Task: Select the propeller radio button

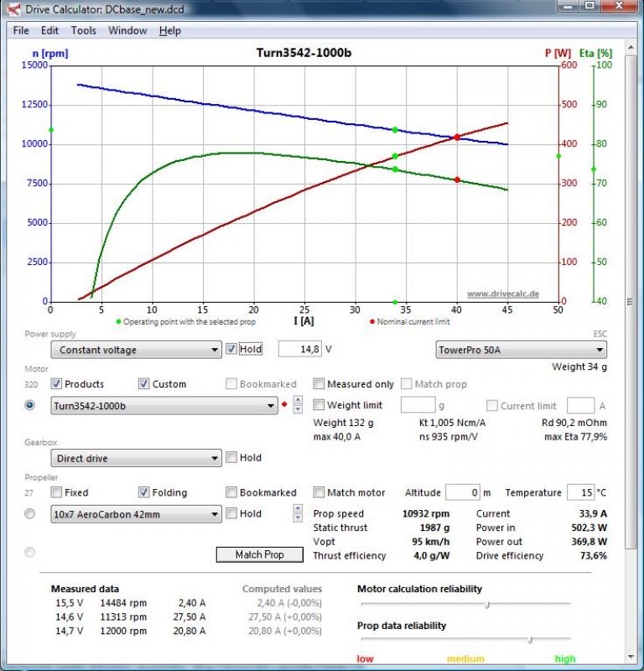Action: click(31, 513)
